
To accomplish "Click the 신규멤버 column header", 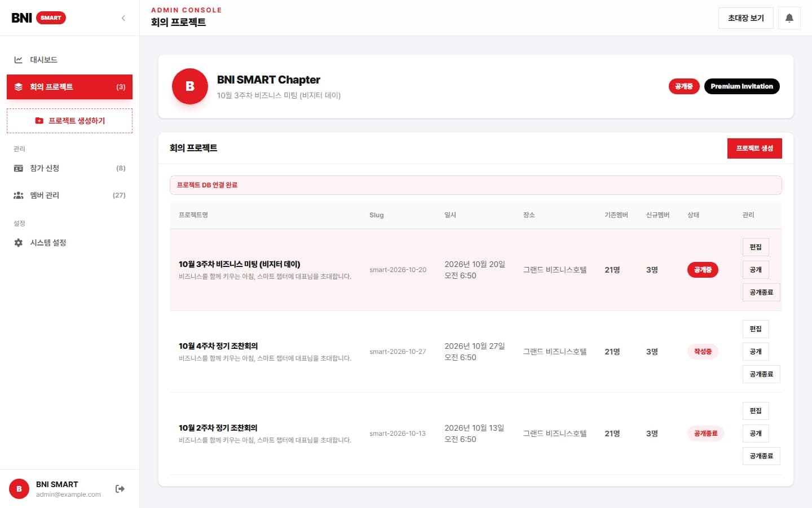I will [x=658, y=215].
